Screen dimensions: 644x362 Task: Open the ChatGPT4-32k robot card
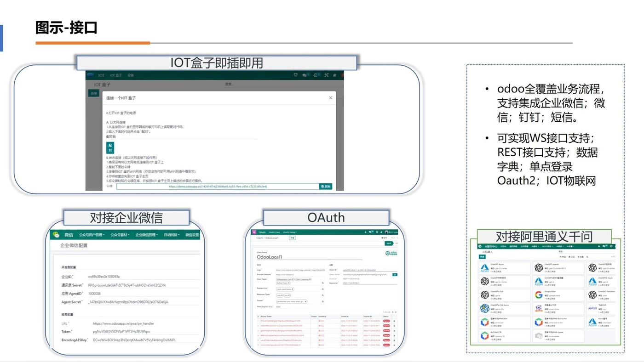click(504, 295)
